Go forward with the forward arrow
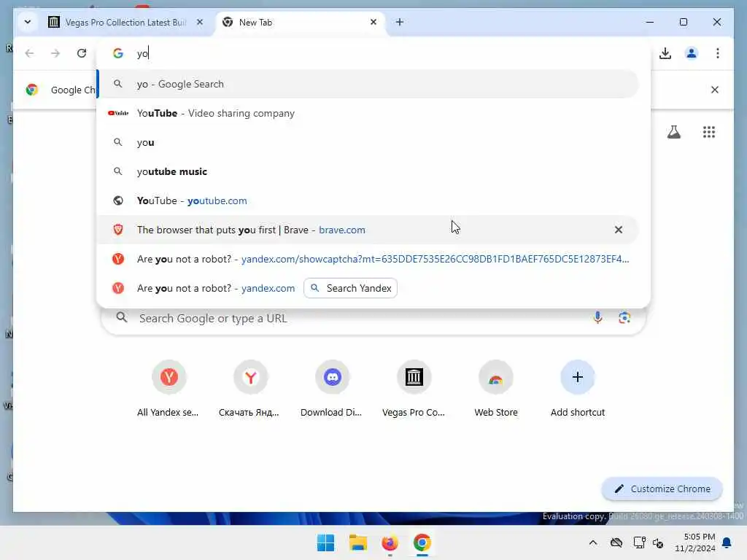The width and height of the screenshot is (747, 560). pos(55,52)
